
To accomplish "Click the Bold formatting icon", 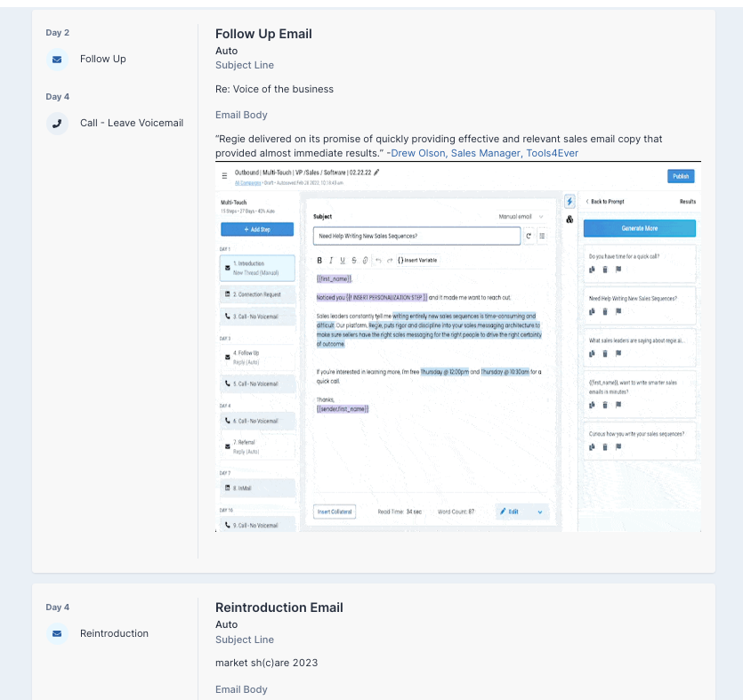I will point(320,260).
